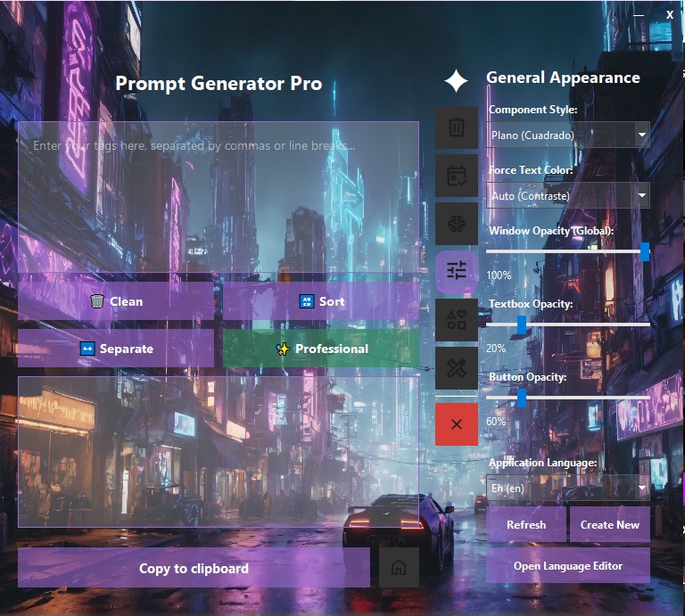Click the four-point sparkle star icon
Image resolution: width=685 pixels, height=616 pixels.
point(456,81)
